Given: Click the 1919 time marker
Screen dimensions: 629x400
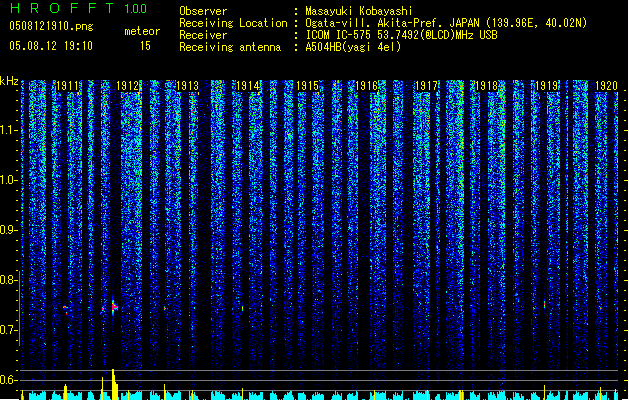Looking at the screenshot, I should pos(546,86).
